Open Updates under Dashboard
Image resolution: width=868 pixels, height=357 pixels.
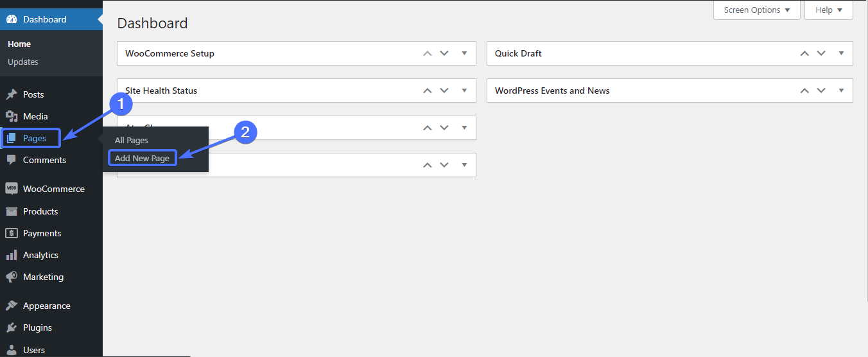pos(23,62)
